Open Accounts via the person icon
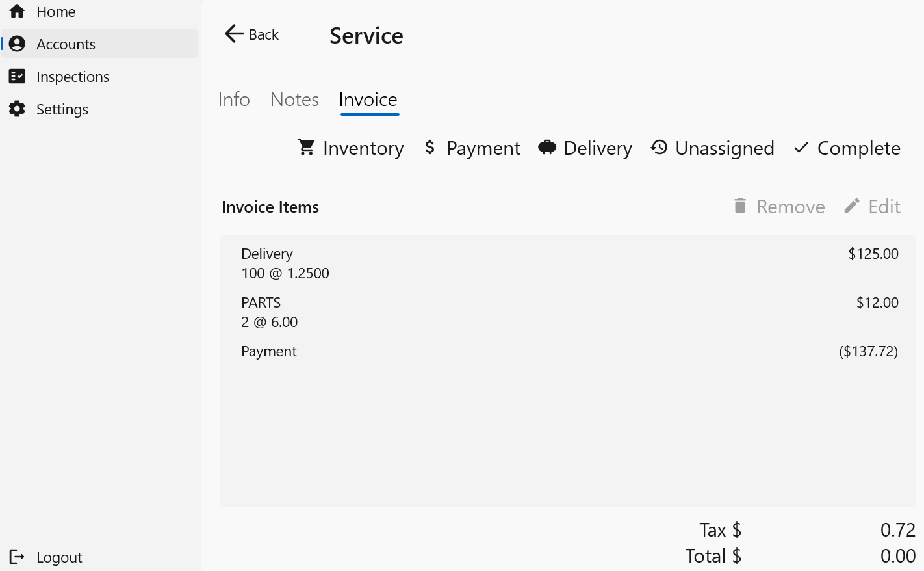924x571 pixels. point(17,44)
